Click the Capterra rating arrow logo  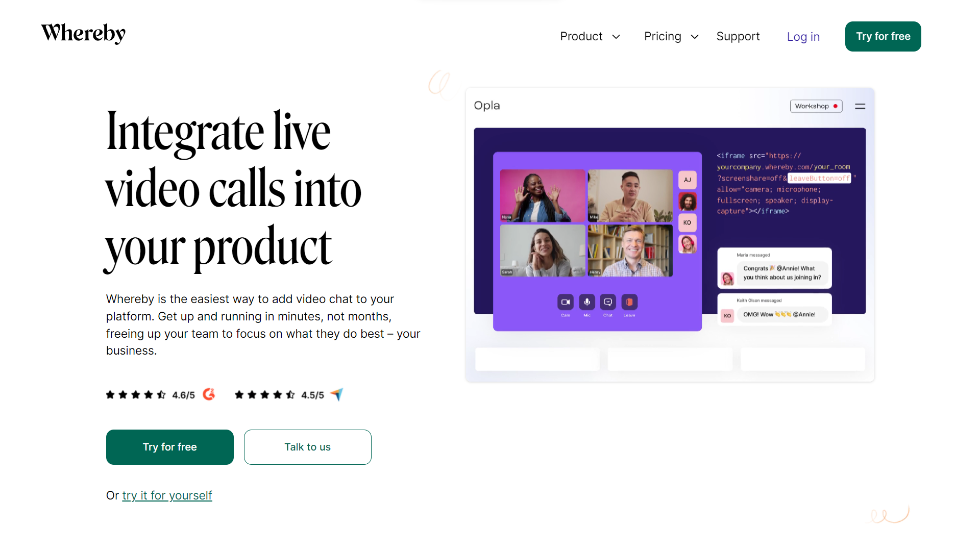pyautogui.click(x=337, y=394)
